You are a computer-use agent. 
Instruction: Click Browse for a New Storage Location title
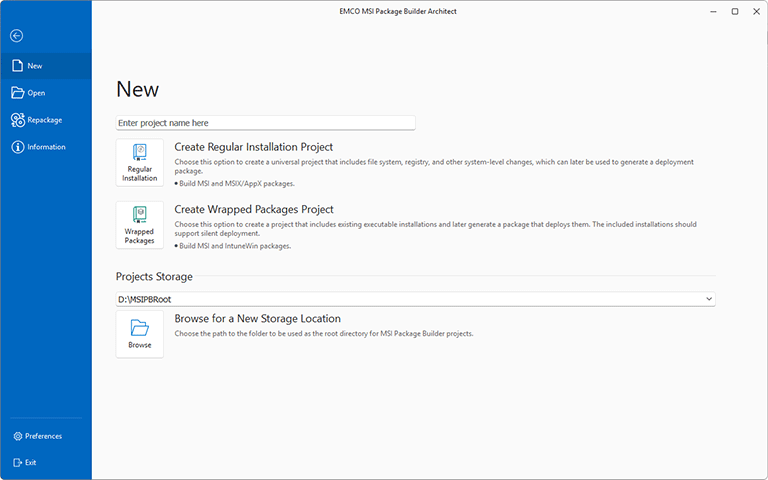click(257, 319)
